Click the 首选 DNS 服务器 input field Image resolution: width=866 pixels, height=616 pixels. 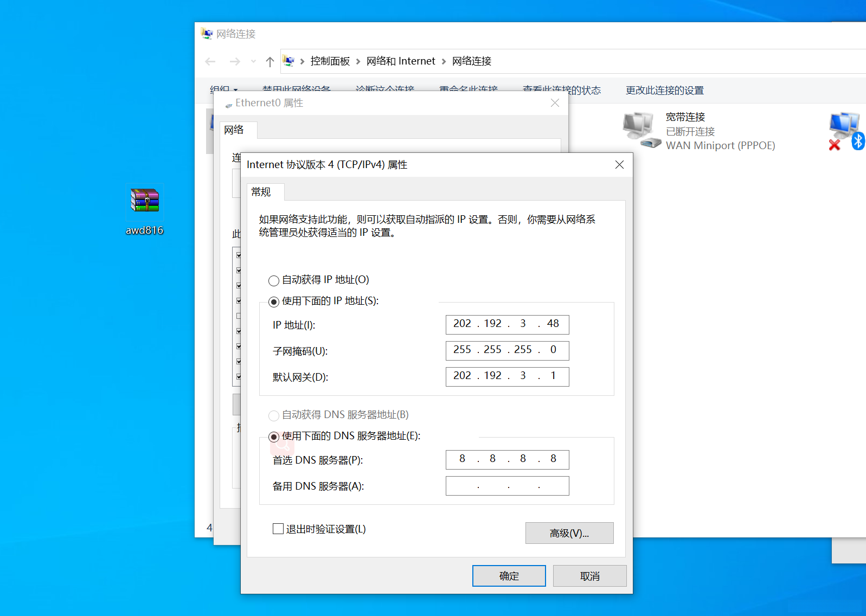[507, 459]
